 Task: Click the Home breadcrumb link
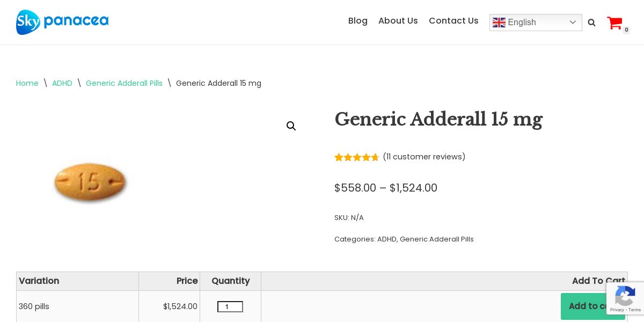tap(27, 83)
